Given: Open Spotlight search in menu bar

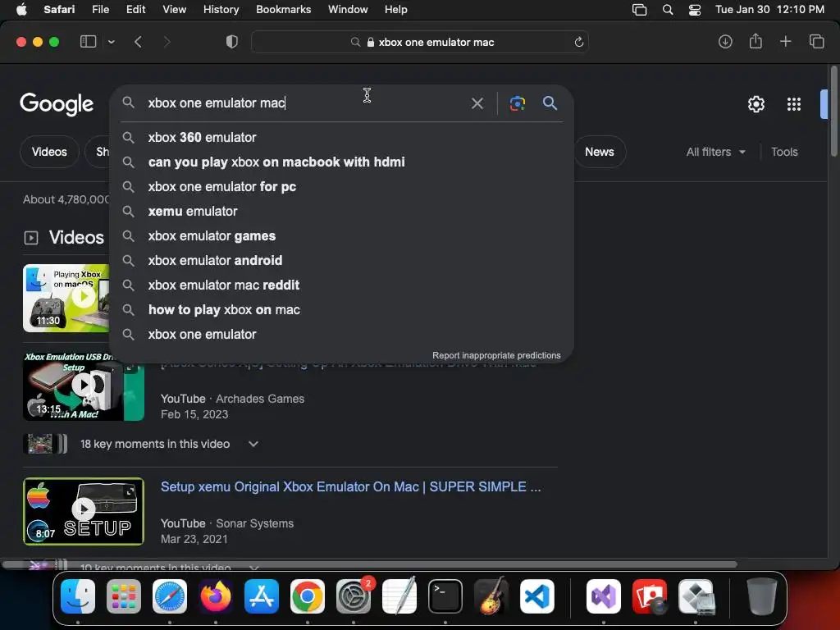Looking at the screenshot, I should tap(668, 10).
